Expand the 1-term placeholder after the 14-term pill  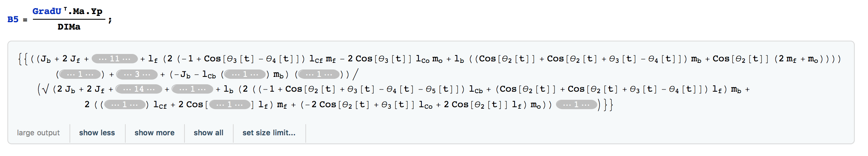(193, 89)
